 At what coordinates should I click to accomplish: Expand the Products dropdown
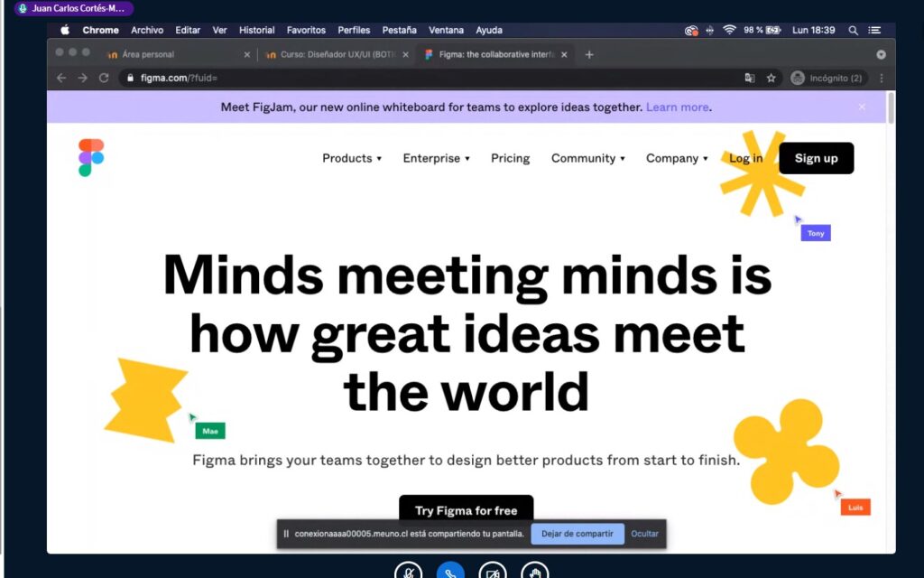click(352, 158)
